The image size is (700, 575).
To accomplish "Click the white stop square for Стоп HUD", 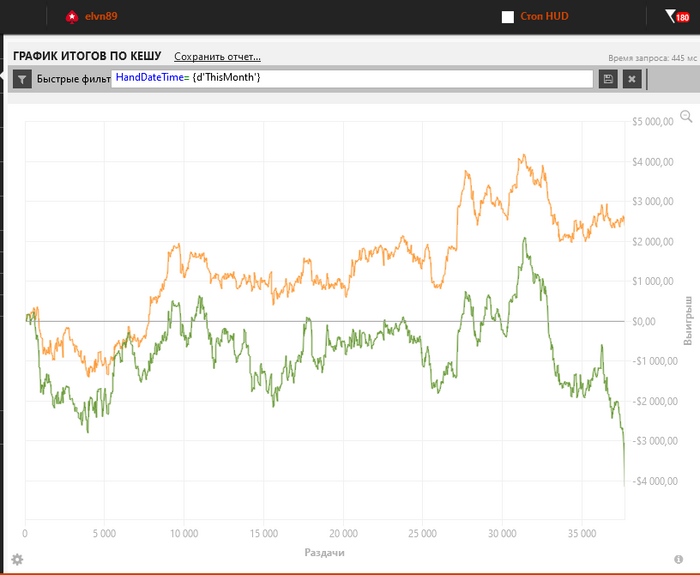I will tap(508, 17).
